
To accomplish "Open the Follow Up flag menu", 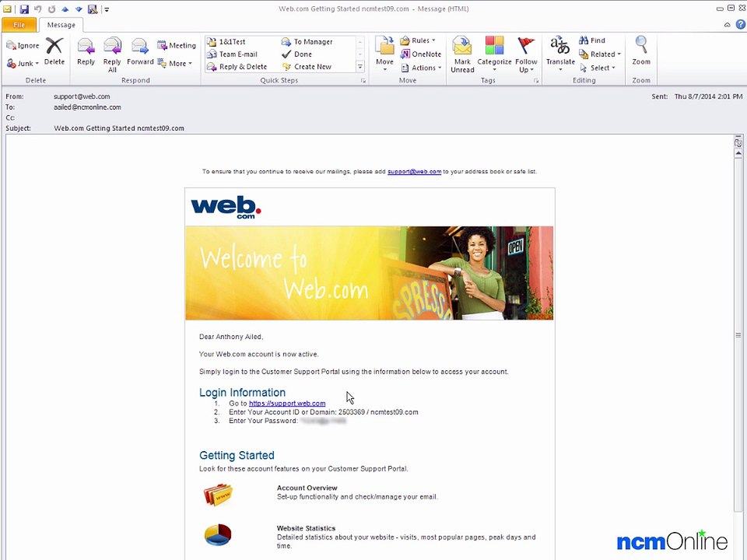I will point(526,54).
